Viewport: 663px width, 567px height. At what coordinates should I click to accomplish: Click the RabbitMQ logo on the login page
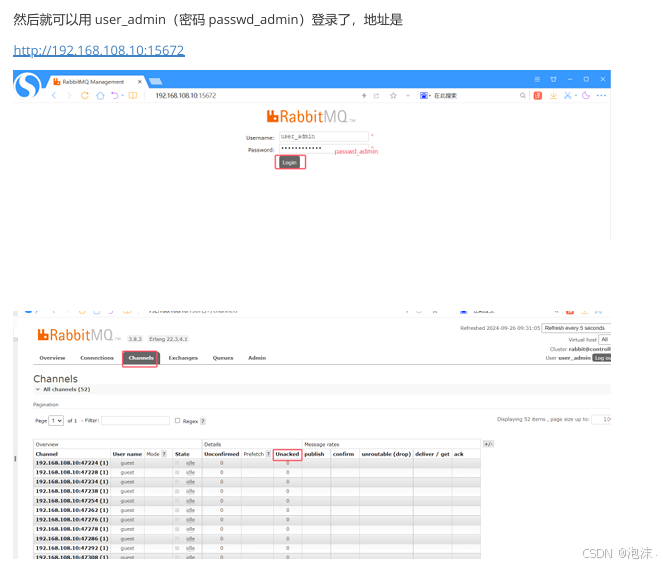tap(310, 116)
